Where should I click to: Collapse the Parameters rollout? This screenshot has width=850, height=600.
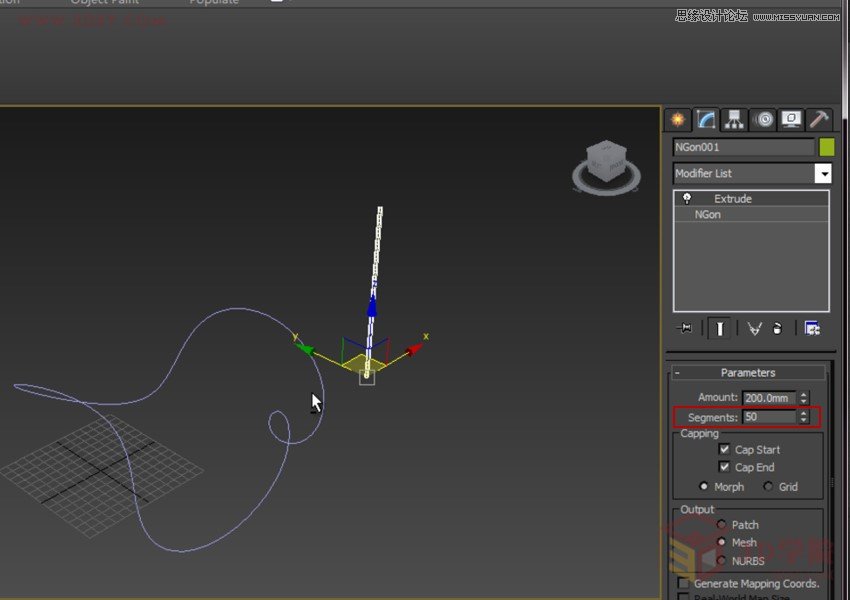click(x=676, y=372)
